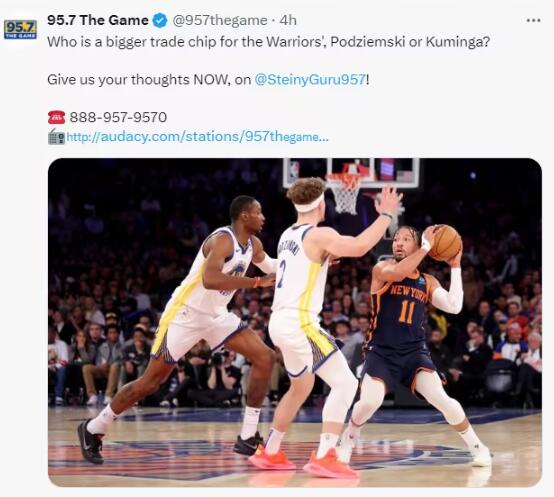Click the red telephone emoji
Viewport: 554px width, 497px height.
57,117
